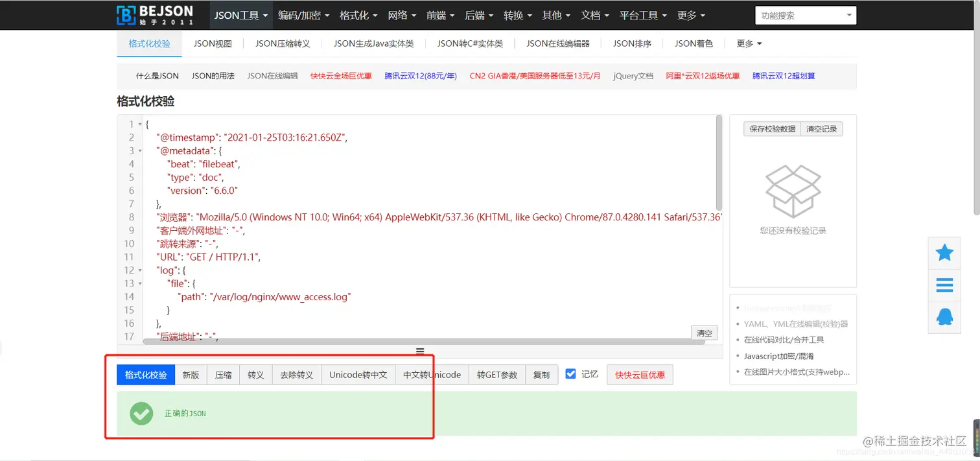Click the 复制 button

(541, 375)
